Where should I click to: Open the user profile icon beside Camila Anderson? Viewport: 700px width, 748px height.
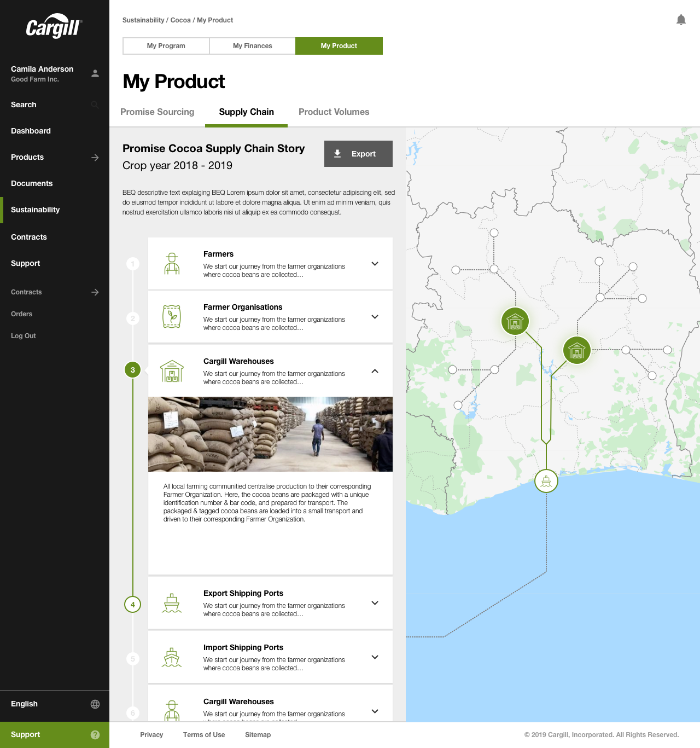point(95,73)
